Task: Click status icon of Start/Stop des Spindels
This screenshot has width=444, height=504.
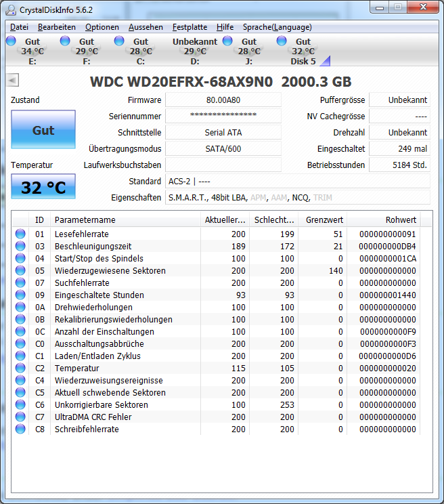Action: [x=20, y=258]
